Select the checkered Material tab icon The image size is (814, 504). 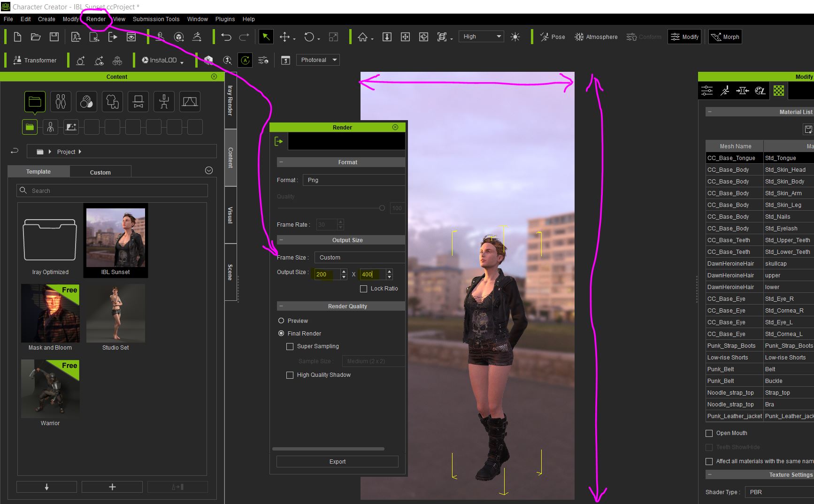click(779, 91)
